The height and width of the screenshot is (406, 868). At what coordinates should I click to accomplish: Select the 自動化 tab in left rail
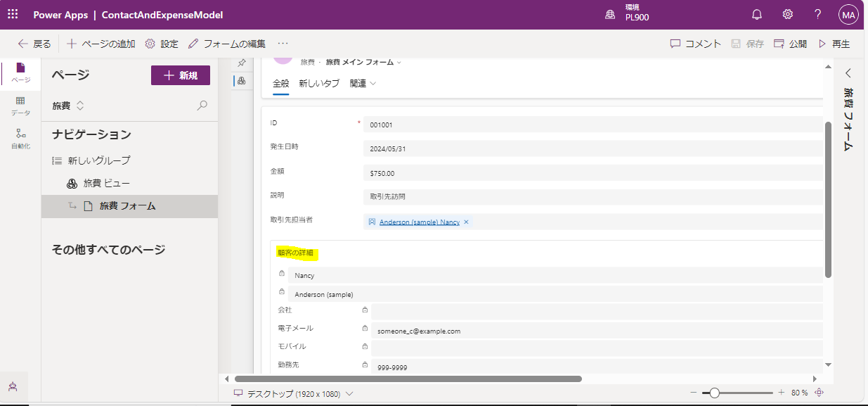20,139
